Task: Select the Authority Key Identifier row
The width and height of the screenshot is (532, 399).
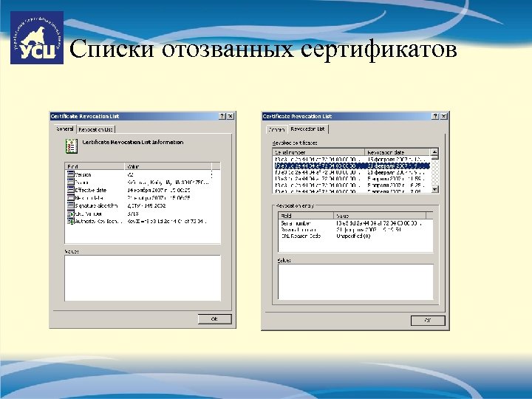Action: pyautogui.click(x=137, y=221)
